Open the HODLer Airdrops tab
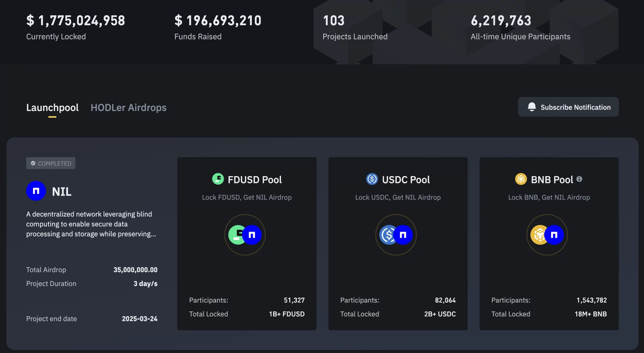The image size is (644, 353). click(x=129, y=108)
